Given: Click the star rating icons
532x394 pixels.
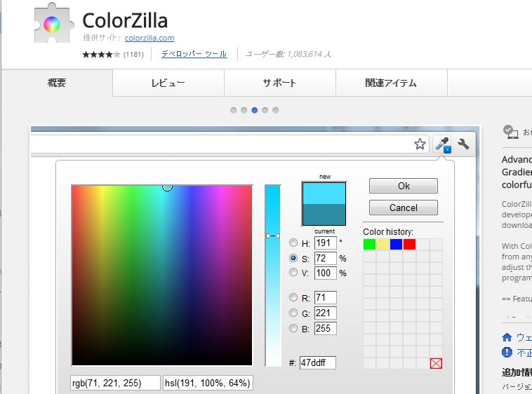Looking at the screenshot, I should point(101,54).
